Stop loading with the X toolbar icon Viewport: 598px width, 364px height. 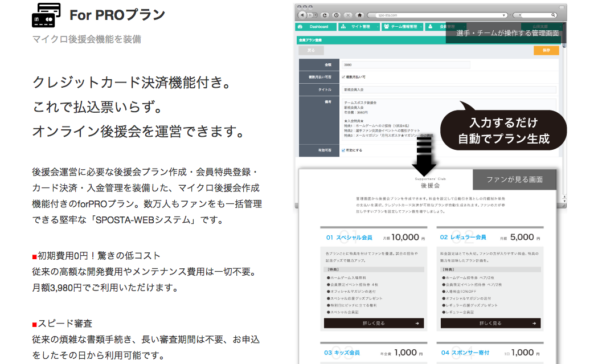click(348, 15)
